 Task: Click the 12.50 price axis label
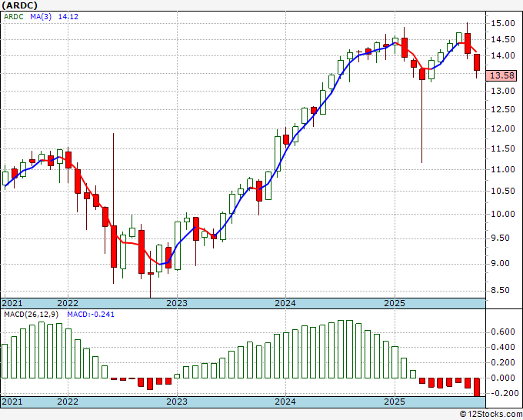pyautogui.click(x=503, y=109)
